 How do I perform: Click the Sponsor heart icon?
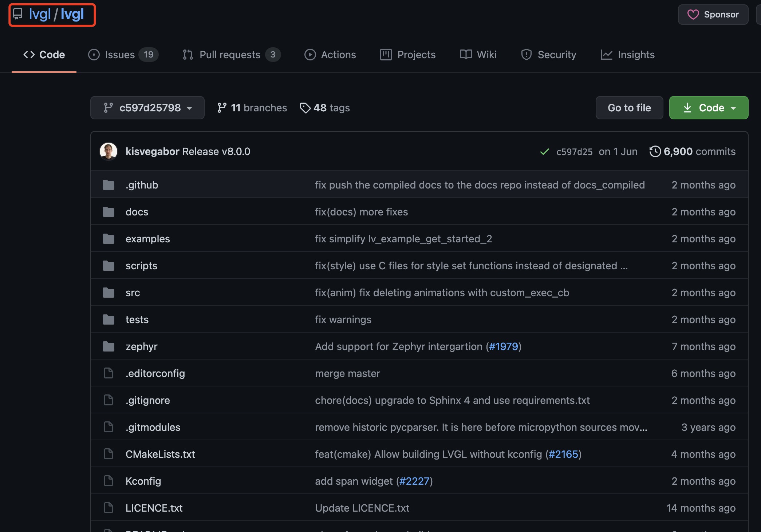[693, 15]
